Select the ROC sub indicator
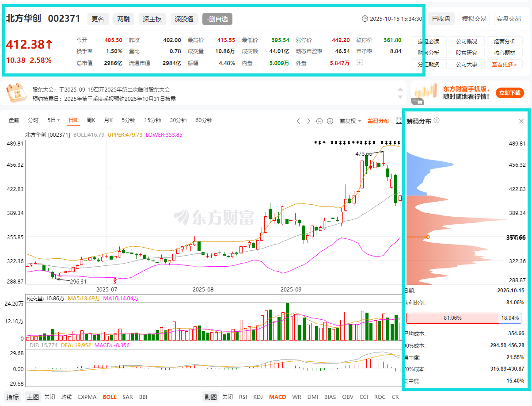 (x=380, y=397)
